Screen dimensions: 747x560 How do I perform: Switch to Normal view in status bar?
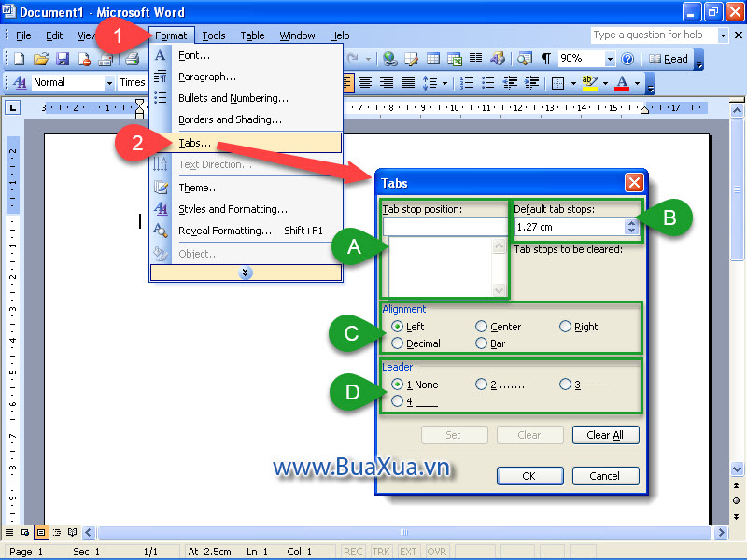(x=9, y=532)
